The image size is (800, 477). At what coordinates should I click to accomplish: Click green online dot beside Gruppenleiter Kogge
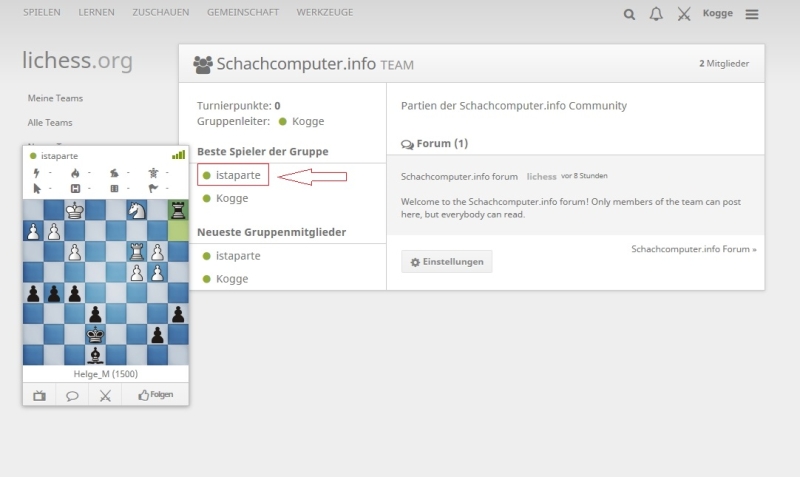[283, 121]
